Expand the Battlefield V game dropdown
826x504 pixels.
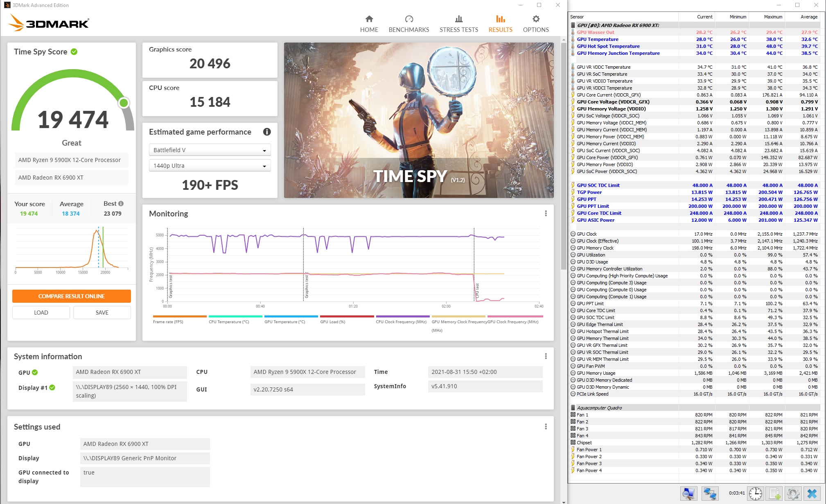click(x=210, y=150)
